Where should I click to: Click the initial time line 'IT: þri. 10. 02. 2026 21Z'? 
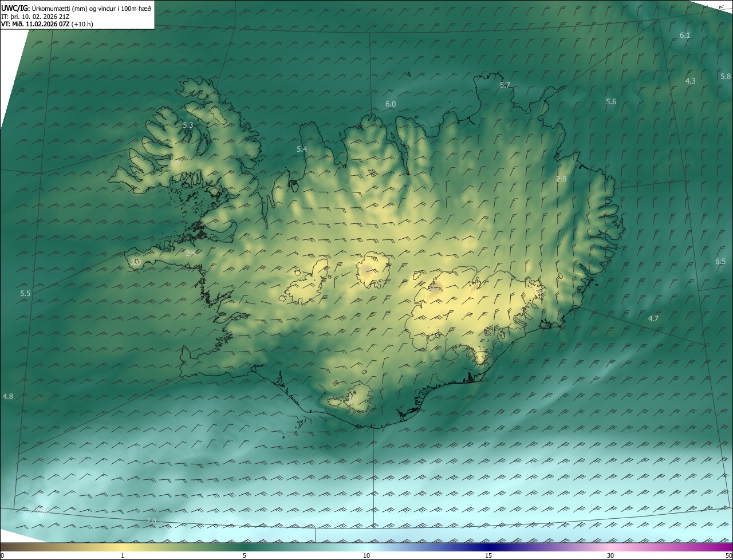click(x=37, y=17)
